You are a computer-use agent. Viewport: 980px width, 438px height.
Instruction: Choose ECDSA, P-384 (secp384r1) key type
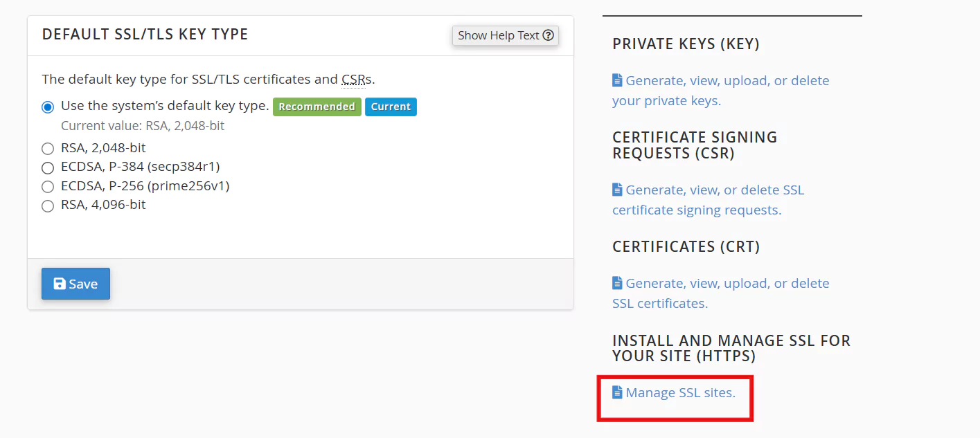[x=48, y=167]
